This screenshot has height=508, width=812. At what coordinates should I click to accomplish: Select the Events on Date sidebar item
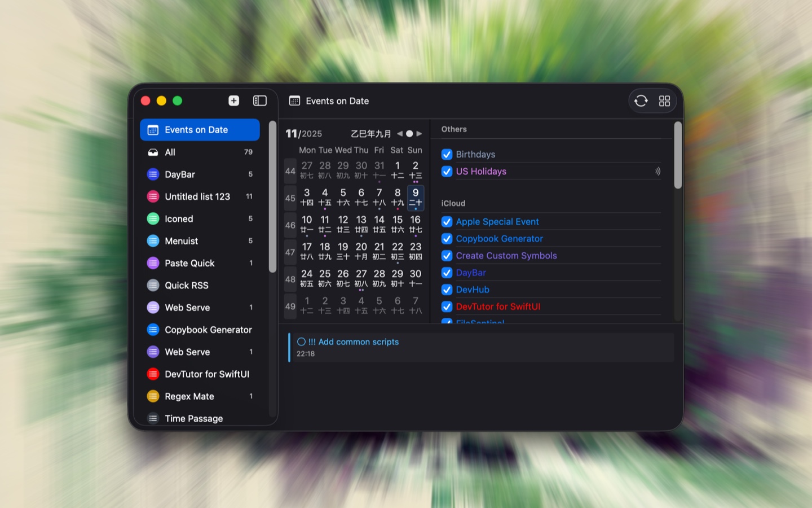click(x=200, y=130)
